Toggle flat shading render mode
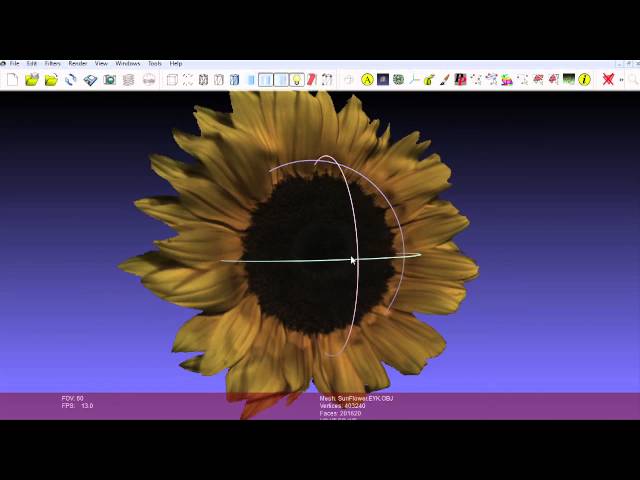Viewport: 640px width, 480px height. (251, 79)
